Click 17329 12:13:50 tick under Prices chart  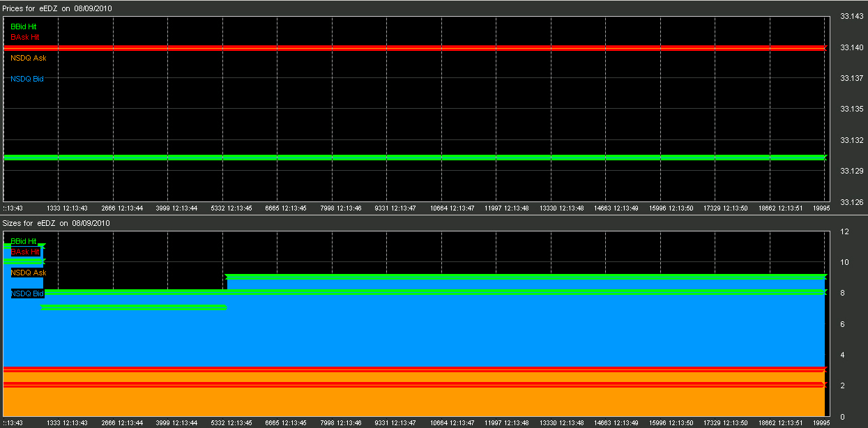[725, 208]
